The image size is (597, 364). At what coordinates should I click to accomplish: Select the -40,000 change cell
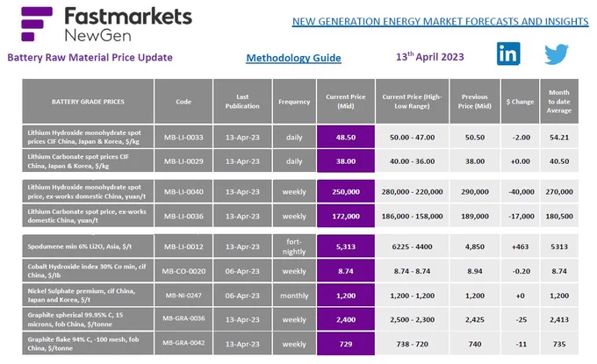click(520, 192)
